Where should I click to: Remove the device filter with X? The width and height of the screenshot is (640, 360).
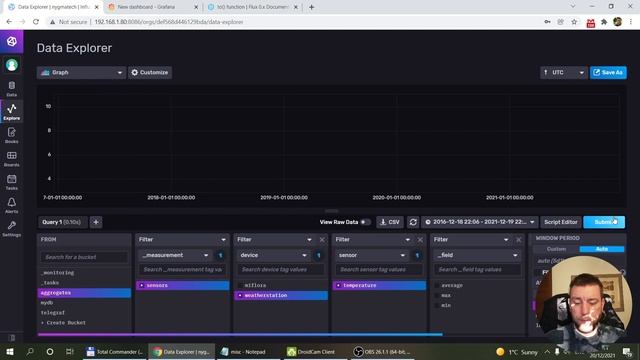click(322, 240)
